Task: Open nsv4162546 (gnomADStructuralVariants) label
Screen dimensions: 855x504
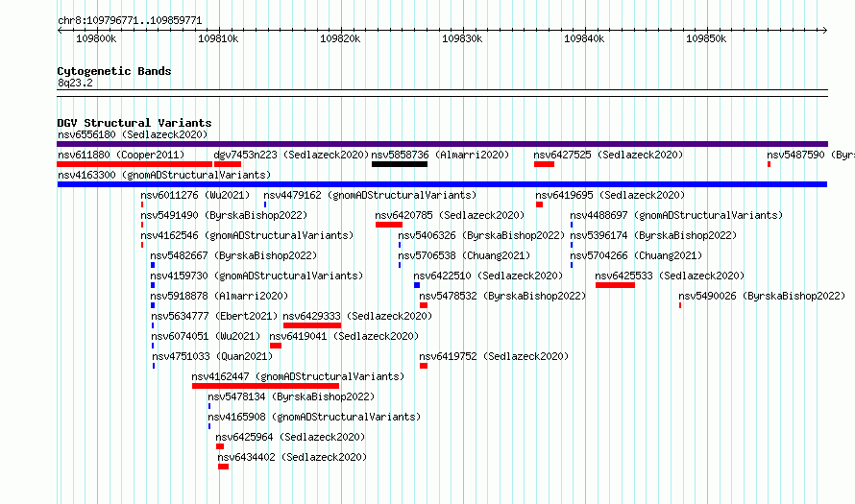Action: [247, 235]
